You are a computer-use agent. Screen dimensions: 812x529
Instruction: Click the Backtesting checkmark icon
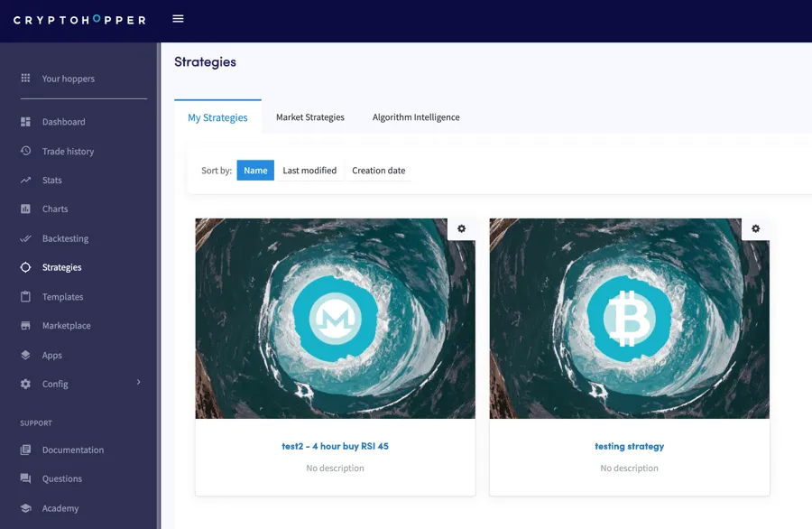pyautogui.click(x=25, y=238)
